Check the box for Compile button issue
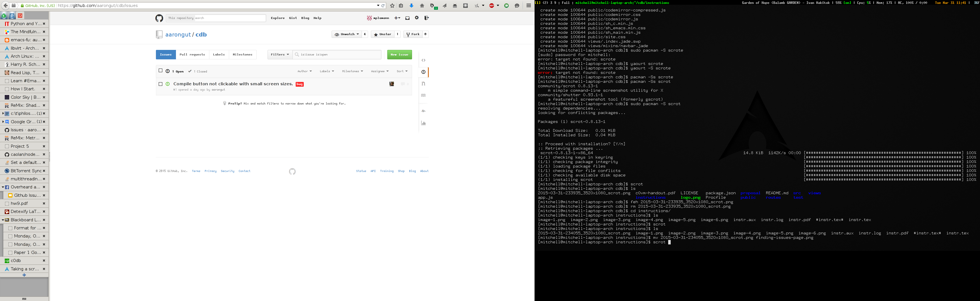The image size is (980, 301). [161, 84]
